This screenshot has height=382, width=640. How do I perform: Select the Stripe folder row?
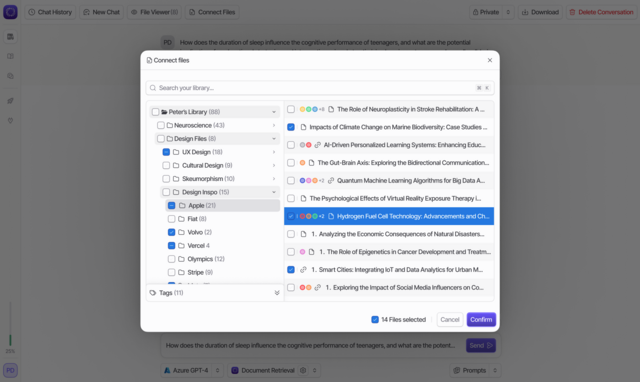[223, 272]
